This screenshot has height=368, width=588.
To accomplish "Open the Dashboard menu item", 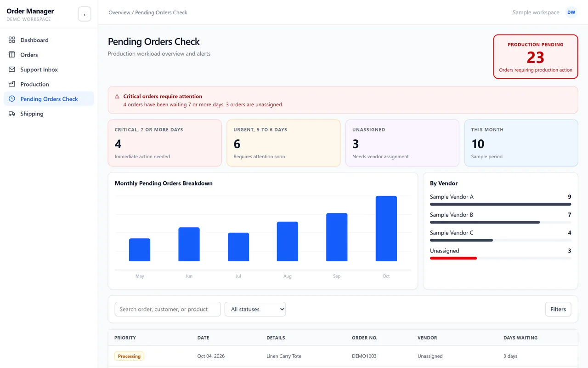I will [49, 40].
